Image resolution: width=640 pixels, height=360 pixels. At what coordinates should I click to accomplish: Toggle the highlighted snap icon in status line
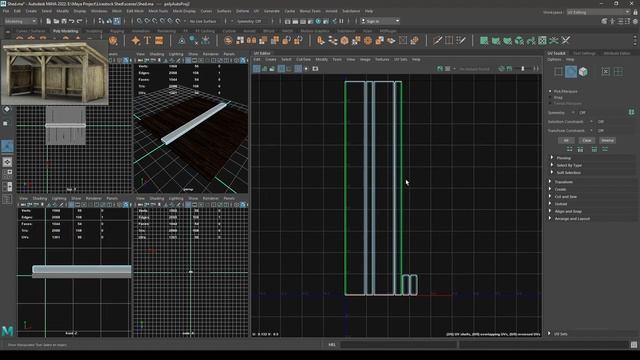pos(117,21)
